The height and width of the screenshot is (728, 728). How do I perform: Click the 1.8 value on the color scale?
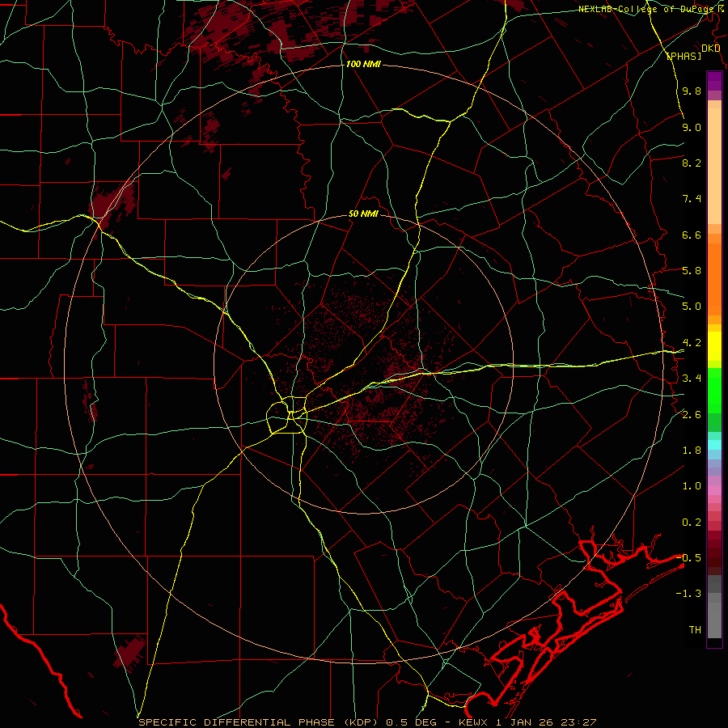tap(692, 451)
